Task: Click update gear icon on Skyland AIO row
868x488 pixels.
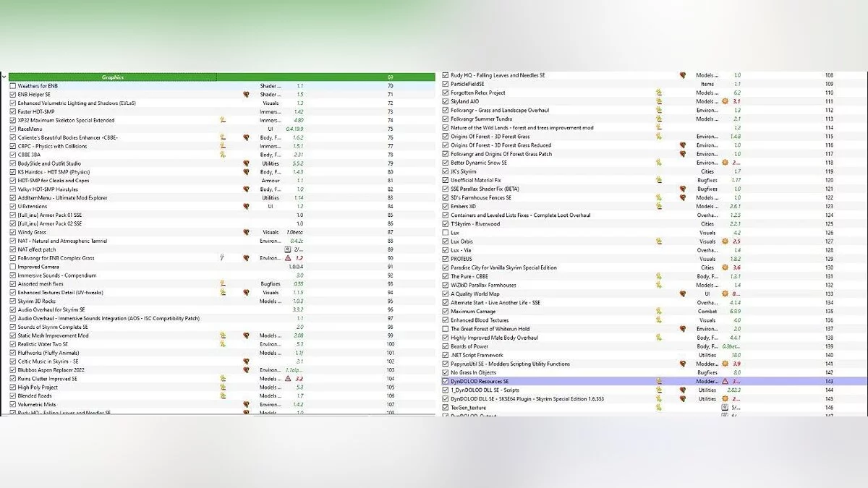Action: [x=726, y=102]
